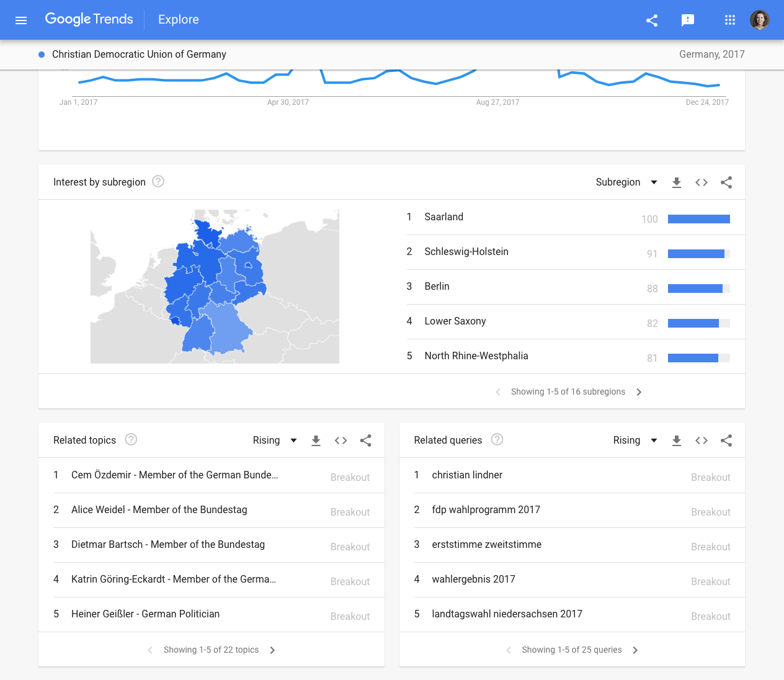
Task: Share the Related queries card
Action: tap(726, 441)
